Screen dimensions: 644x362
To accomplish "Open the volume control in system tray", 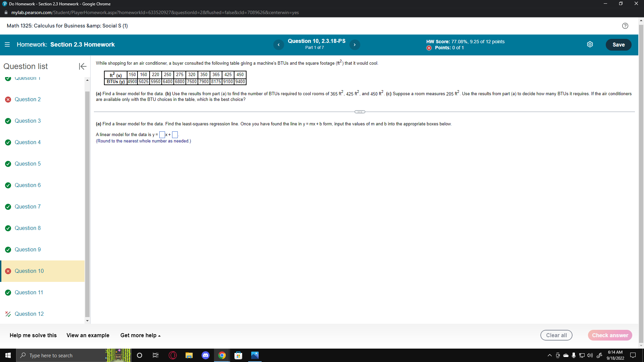I will pyautogui.click(x=589, y=355).
